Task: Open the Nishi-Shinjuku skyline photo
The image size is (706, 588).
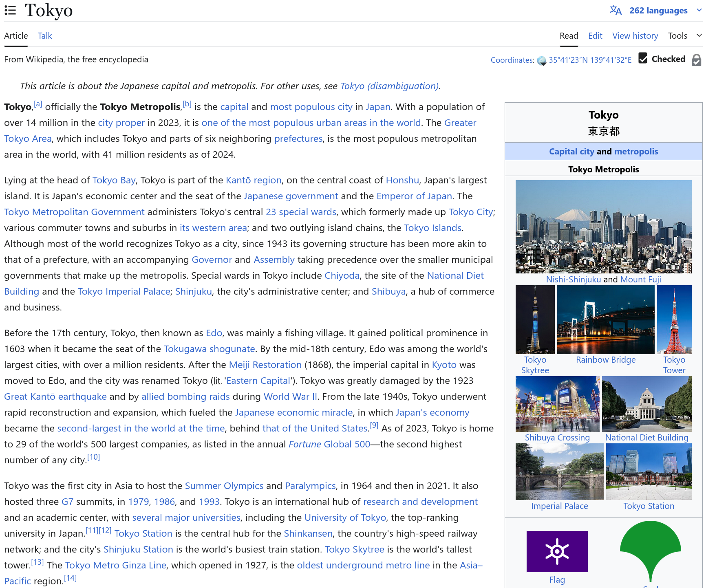Action: click(603, 227)
